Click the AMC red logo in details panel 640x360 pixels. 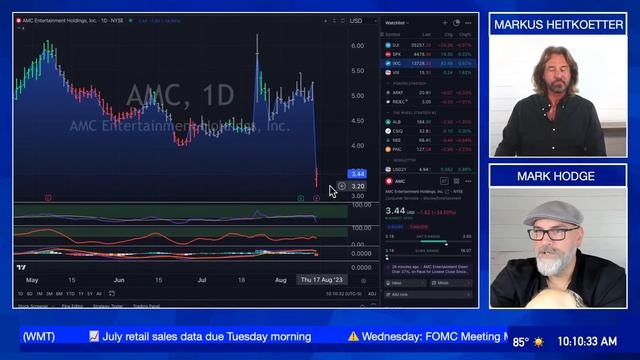[x=389, y=181]
